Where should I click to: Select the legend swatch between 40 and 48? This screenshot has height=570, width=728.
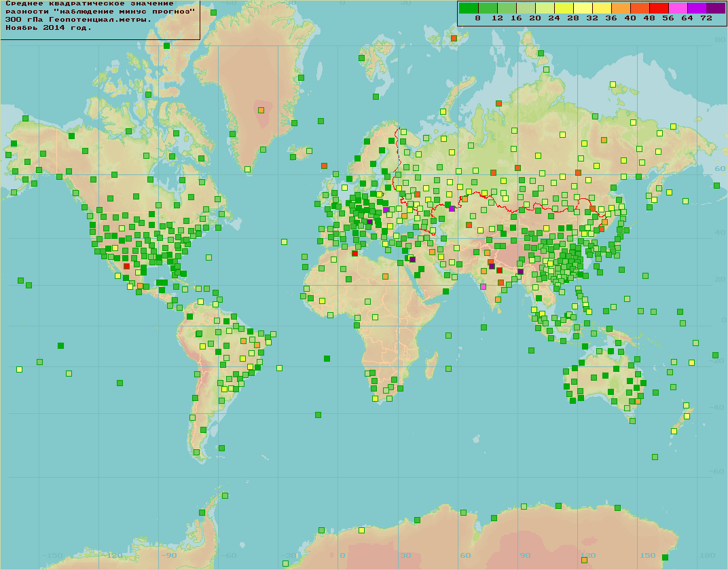[640, 8]
